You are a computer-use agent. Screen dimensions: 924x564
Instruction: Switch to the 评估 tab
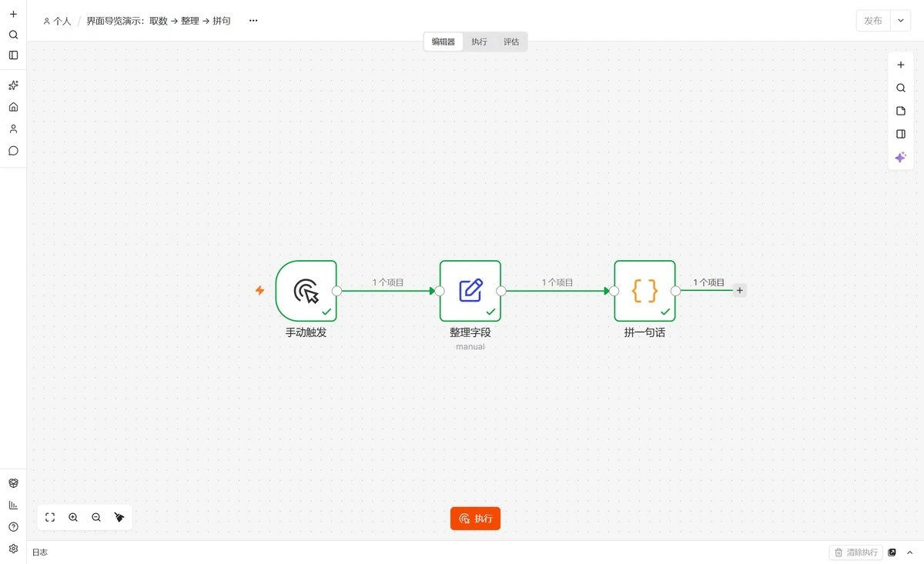point(511,42)
